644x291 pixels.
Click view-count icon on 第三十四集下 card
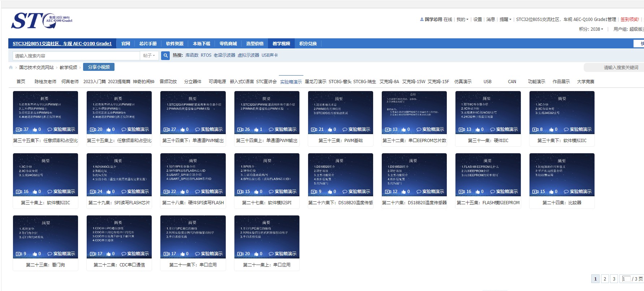167,129
